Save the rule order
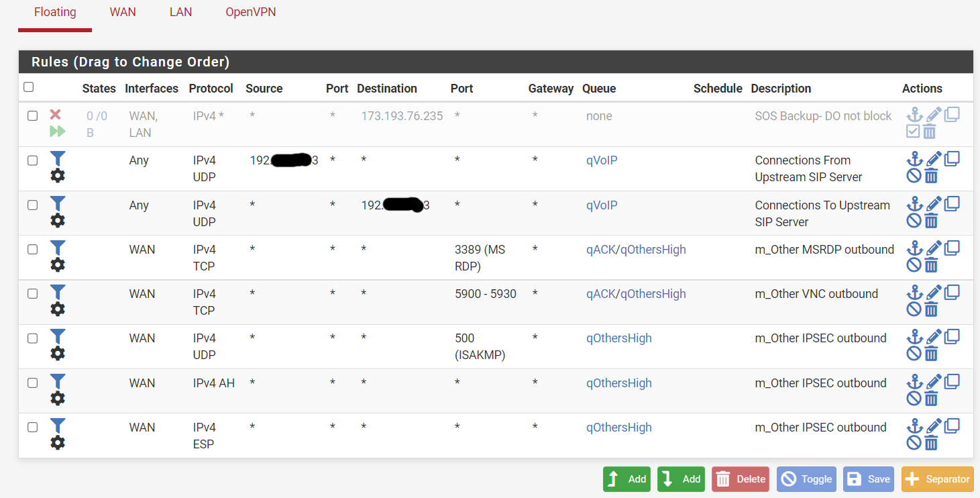This screenshot has height=498, width=980. click(x=869, y=479)
